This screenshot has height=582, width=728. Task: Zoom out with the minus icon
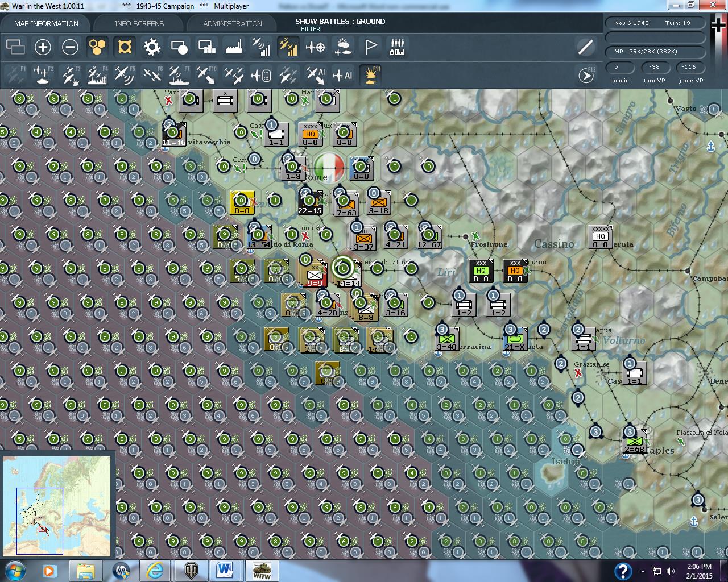click(x=70, y=47)
